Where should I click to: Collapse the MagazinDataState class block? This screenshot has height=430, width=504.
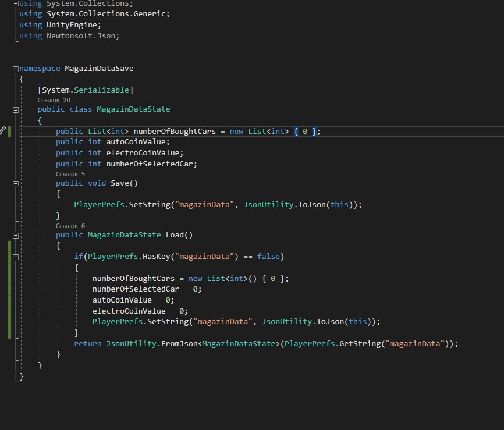16,110
